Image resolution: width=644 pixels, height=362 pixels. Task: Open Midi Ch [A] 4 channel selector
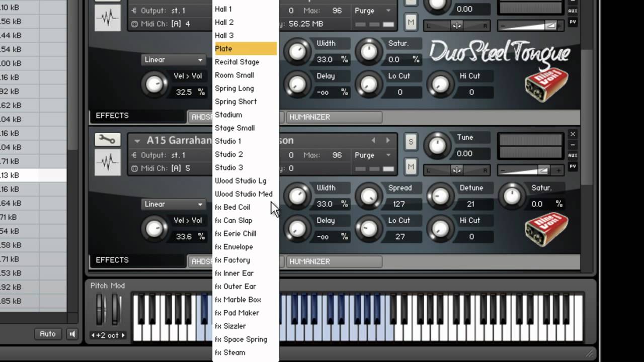pos(172,24)
